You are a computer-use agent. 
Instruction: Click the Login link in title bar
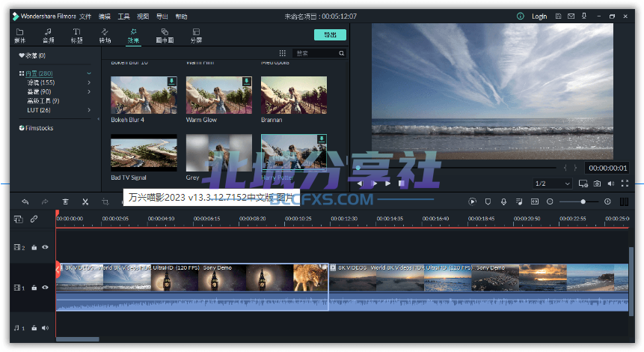coord(539,16)
